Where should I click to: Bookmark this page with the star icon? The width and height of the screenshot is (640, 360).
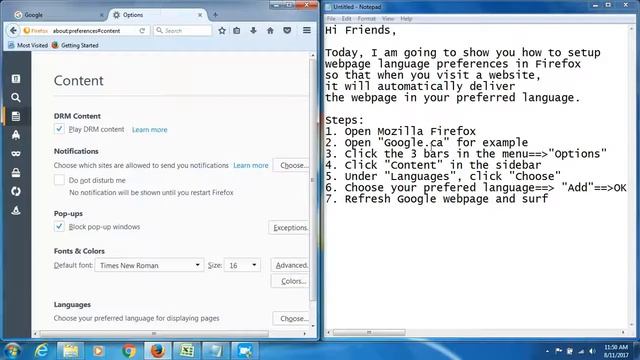point(222,31)
